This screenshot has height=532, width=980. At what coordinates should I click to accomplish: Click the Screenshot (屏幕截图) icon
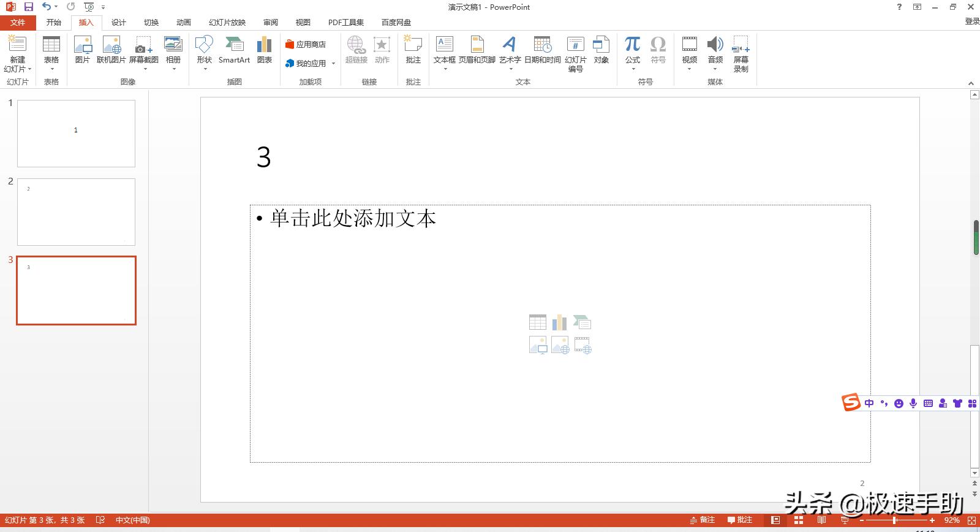click(143, 44)
